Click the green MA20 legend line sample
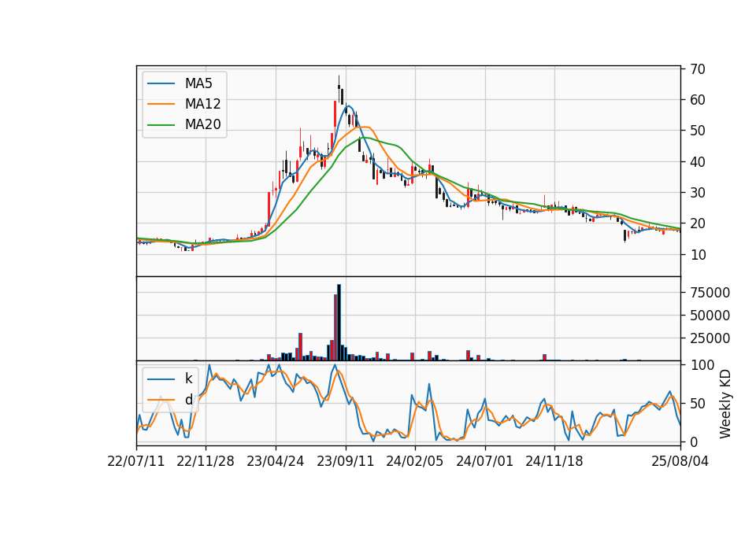The image size is (756, 543). click(161, 125)
